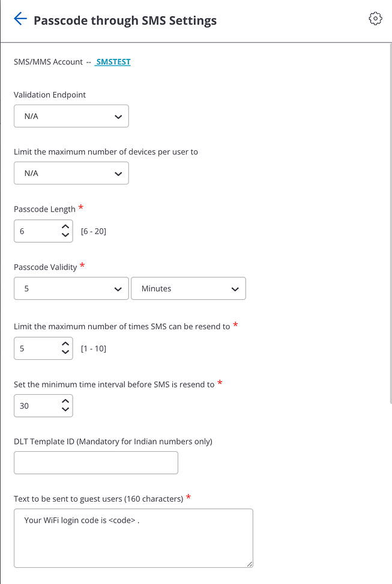Image resolution: width=392 pixels, height=584 pixels.
Task: Click the back arrow icon
Action: click(x=20, y=19)
